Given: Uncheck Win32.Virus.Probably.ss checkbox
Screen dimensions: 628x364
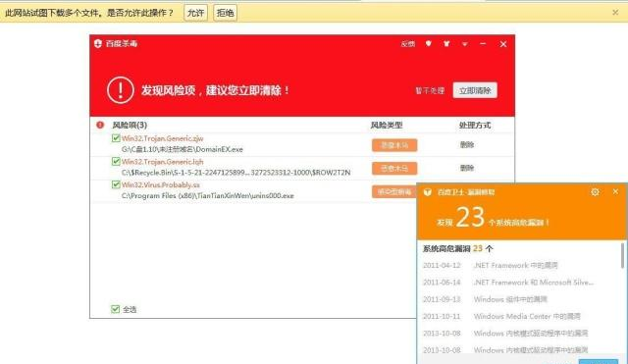Looking at the screenshot, I should click(x=116, y=184).
